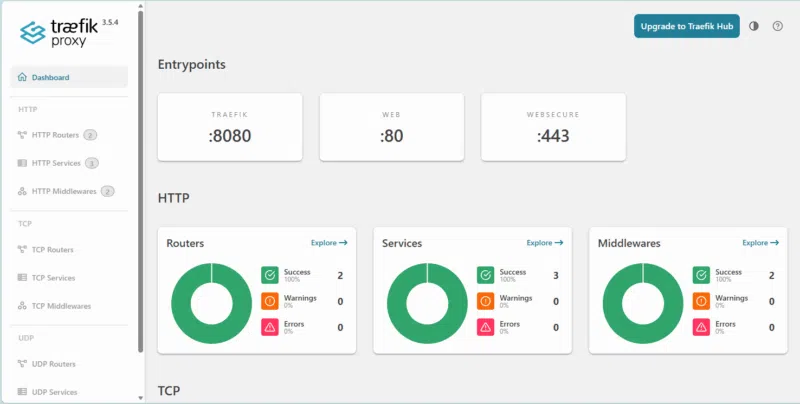
Task: Open TCP Middlewares in the sidebar
Action: (69, 306)
